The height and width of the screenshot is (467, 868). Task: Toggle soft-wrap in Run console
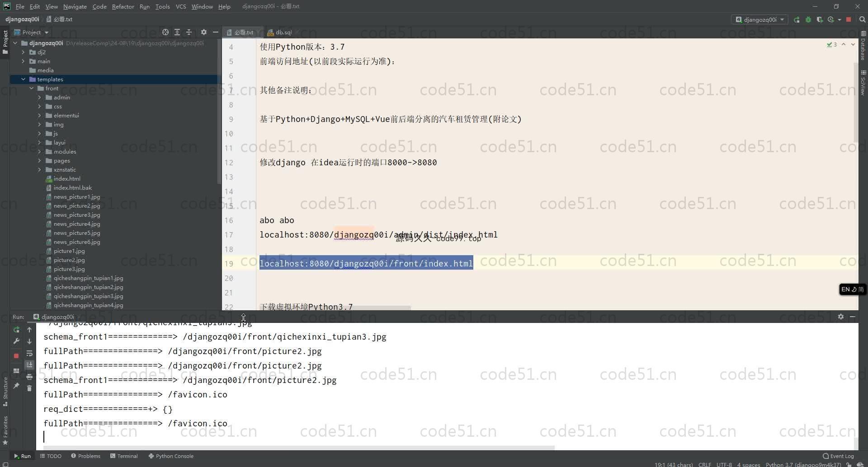point(29,353)
